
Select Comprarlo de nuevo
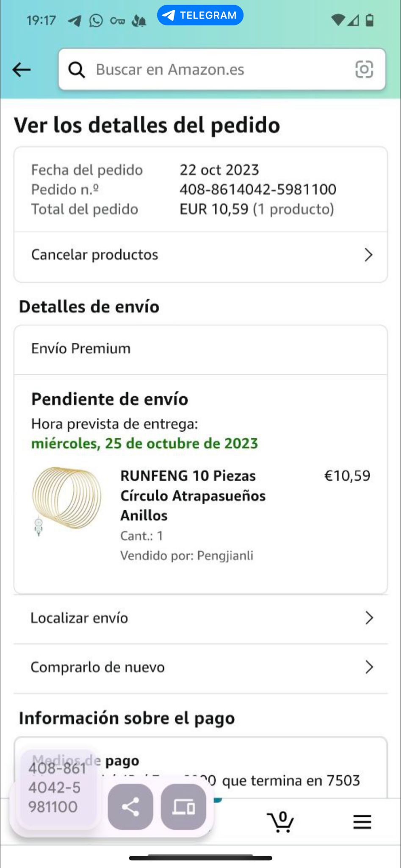(97, 667)
